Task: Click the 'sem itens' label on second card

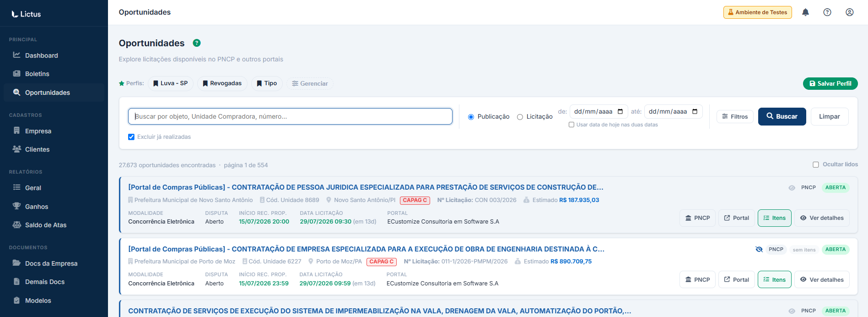Action: click(x=804, y=250)
